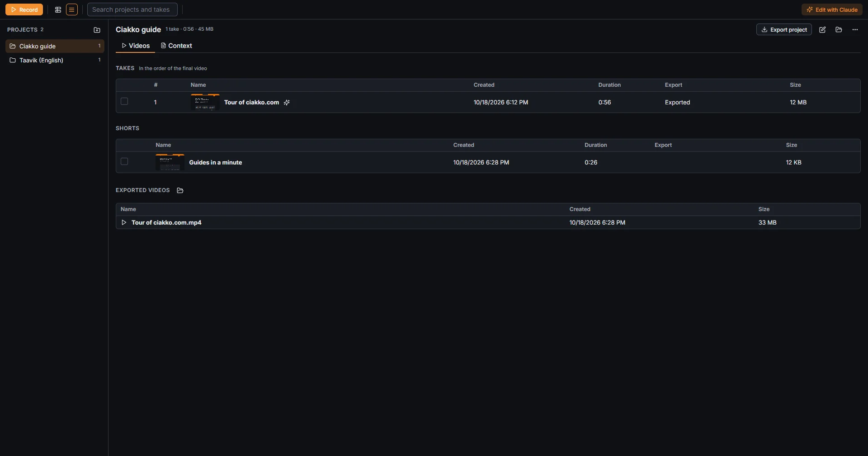Open the Context tab
The width and height of the screenshot is (868, 456).
(x=176, y=46)
